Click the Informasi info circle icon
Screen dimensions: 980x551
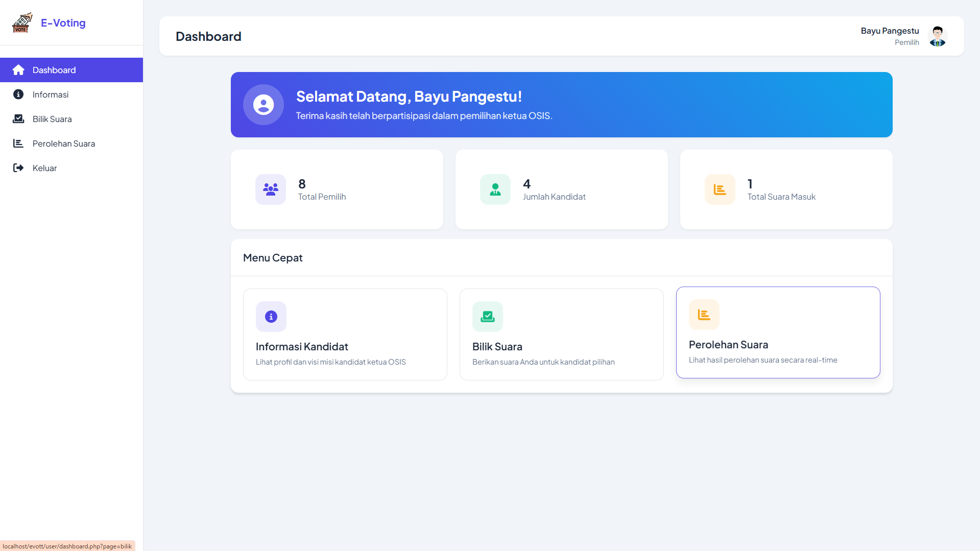pos(18,94)
